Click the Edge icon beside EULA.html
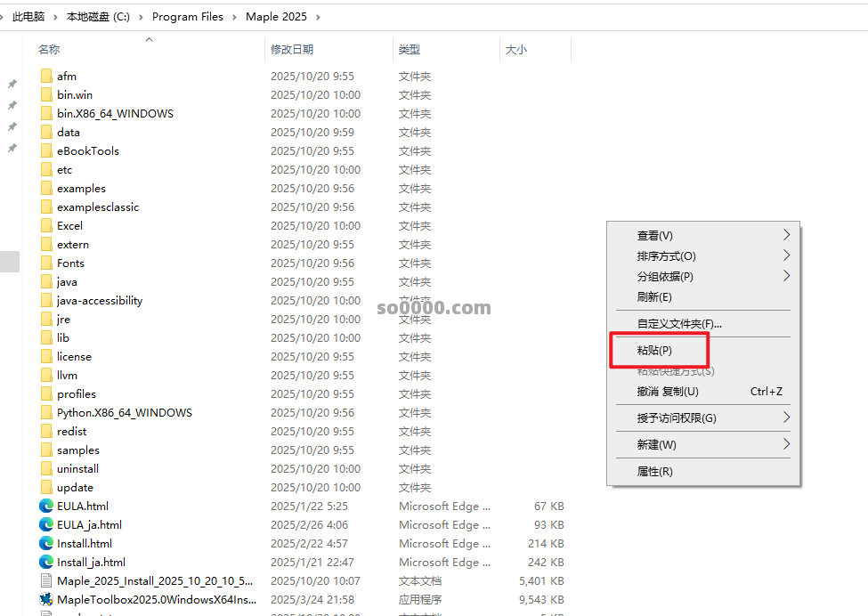The image size is (868, 616). pyautogui.click(x=46, y=506)
